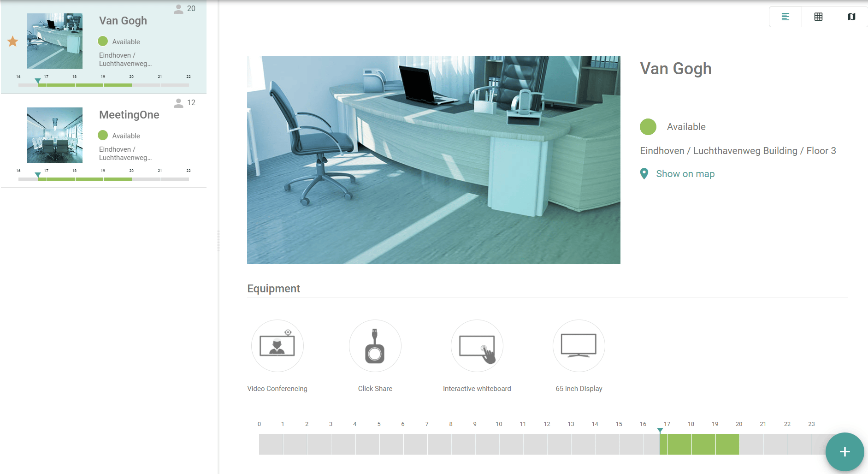This screenshot has height=474, width=868.
Task: Click the Van Gogh title in the list
Action: pyautogui.click(x=123, y=21)
